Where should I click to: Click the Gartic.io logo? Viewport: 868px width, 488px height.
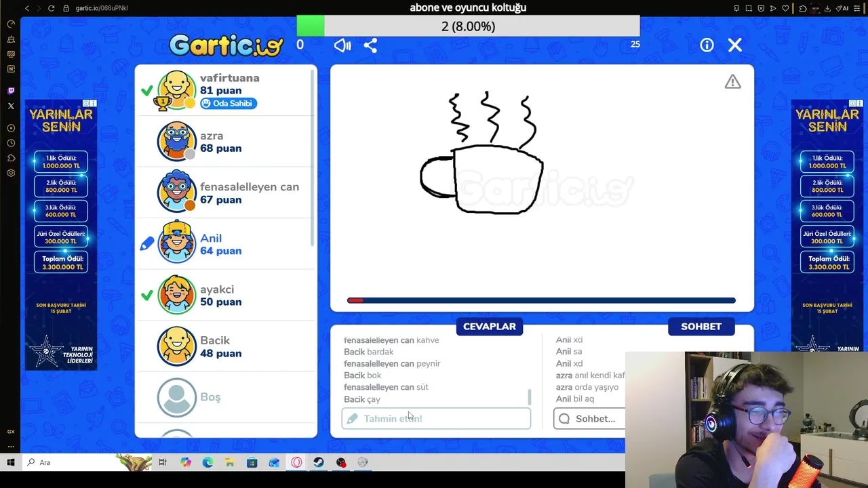(226, 45)
